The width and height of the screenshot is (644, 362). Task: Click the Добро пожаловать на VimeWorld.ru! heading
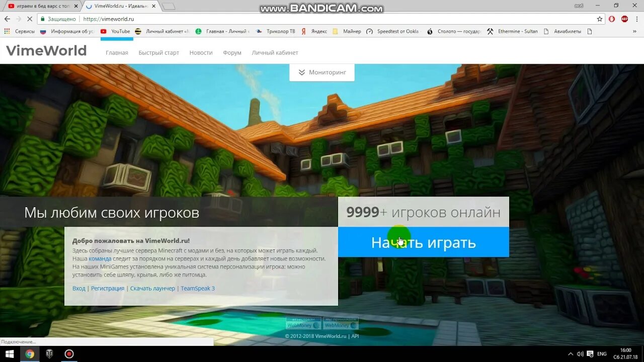(131, 241)
